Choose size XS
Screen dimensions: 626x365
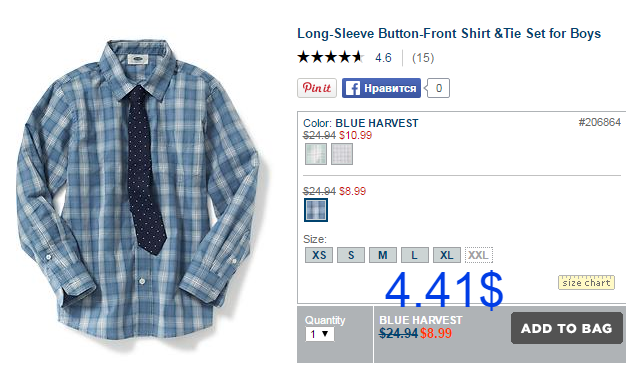[319, 255]
